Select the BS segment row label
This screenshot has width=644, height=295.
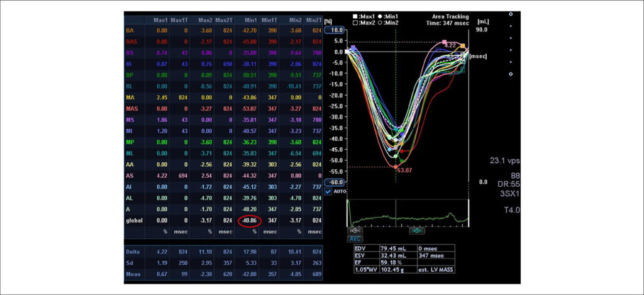(x=130, y=53)
